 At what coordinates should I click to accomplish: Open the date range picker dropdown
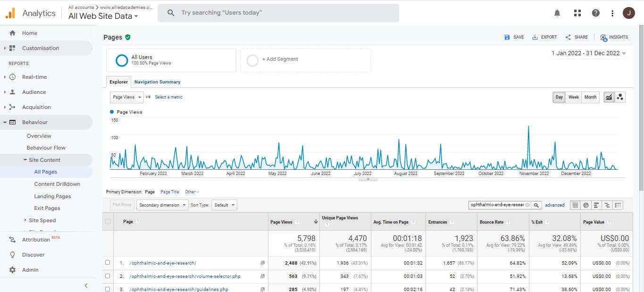[589, 53]
